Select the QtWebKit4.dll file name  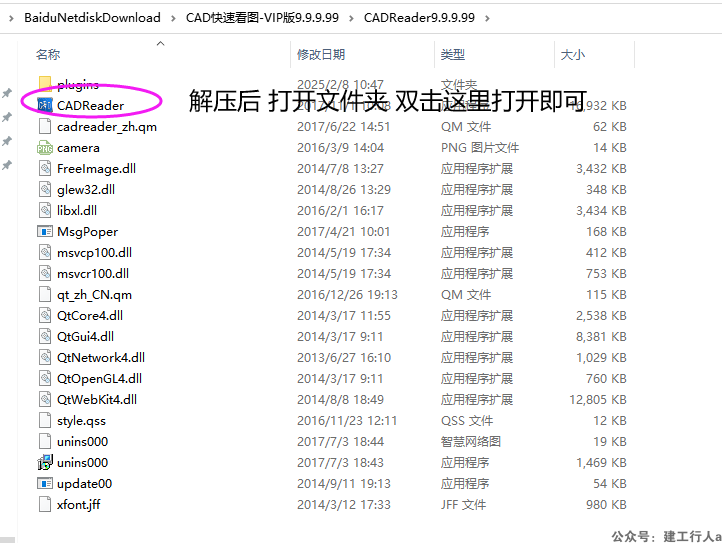[97, 399]
